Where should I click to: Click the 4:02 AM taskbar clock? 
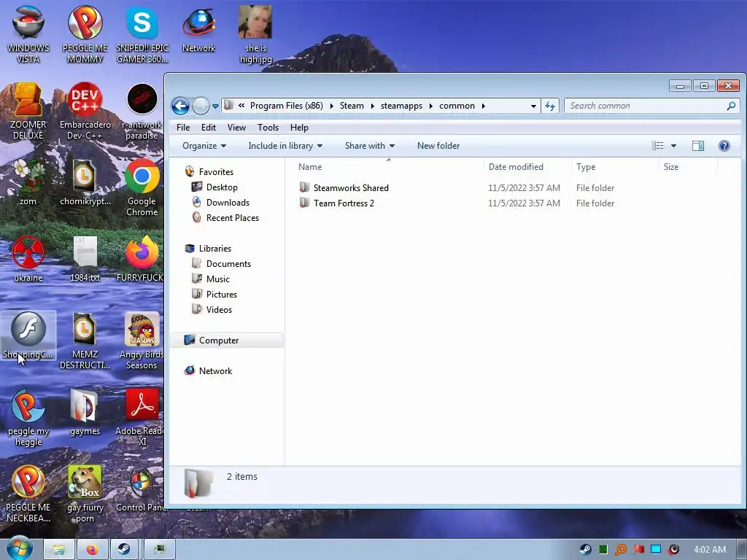(710, 550)
